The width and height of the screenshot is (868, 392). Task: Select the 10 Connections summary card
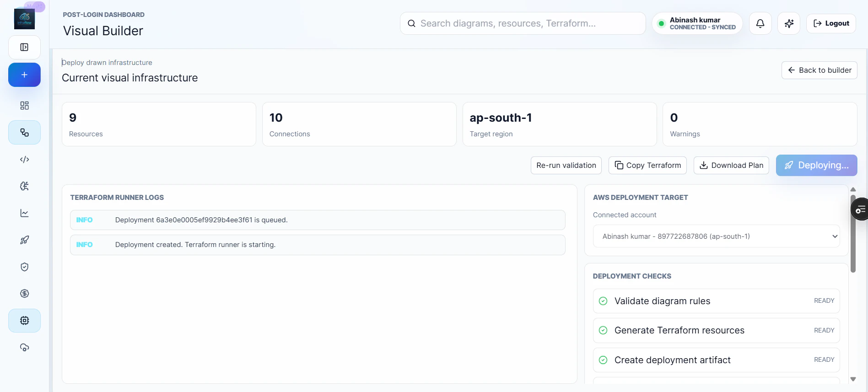359,124
